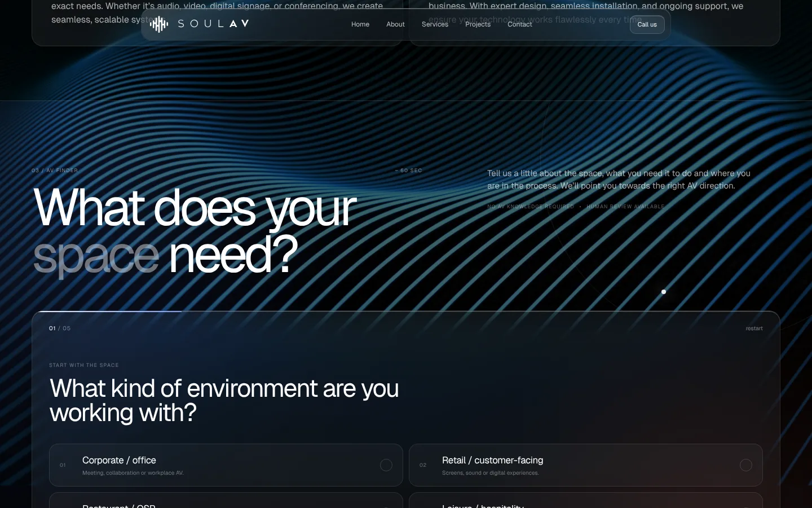
Task: Restart the AV finder quiz
Action: coord(754,329)
